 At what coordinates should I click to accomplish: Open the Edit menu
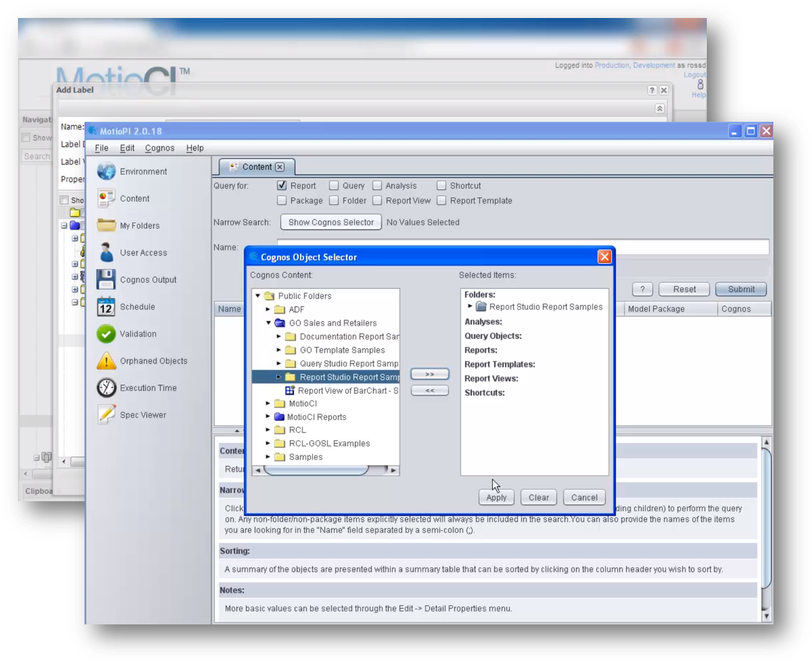click(x=127, y=148)
